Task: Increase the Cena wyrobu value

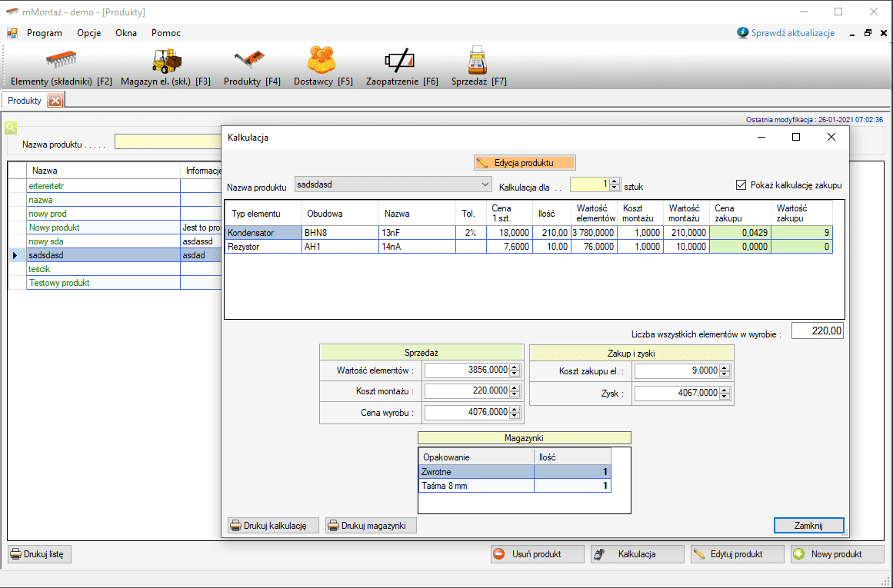Action: (x=515, y=409)
